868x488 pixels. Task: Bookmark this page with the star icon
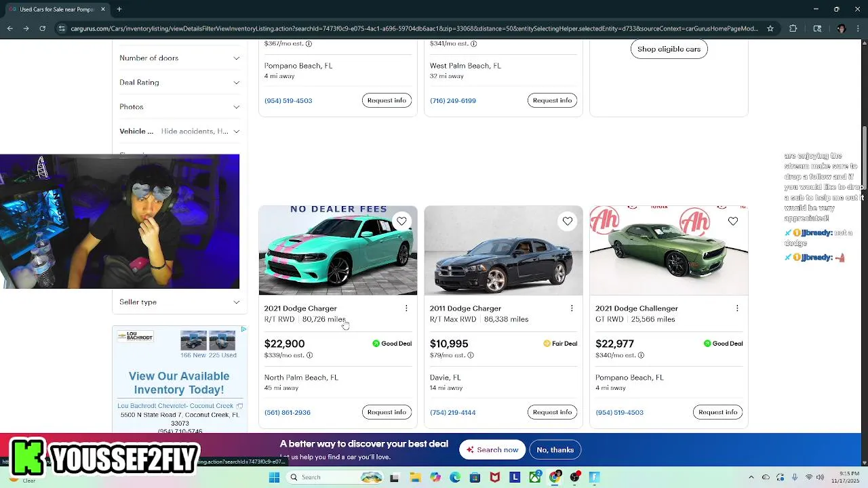coord(770,28)
